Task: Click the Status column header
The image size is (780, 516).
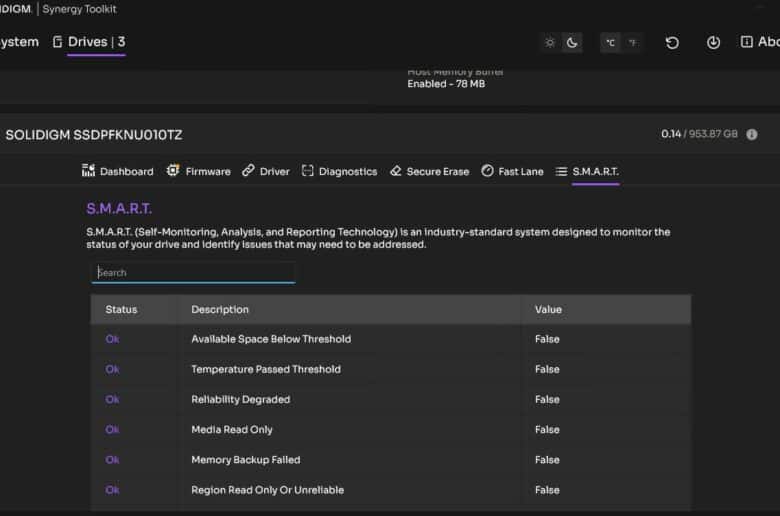Action: (121, 310)
